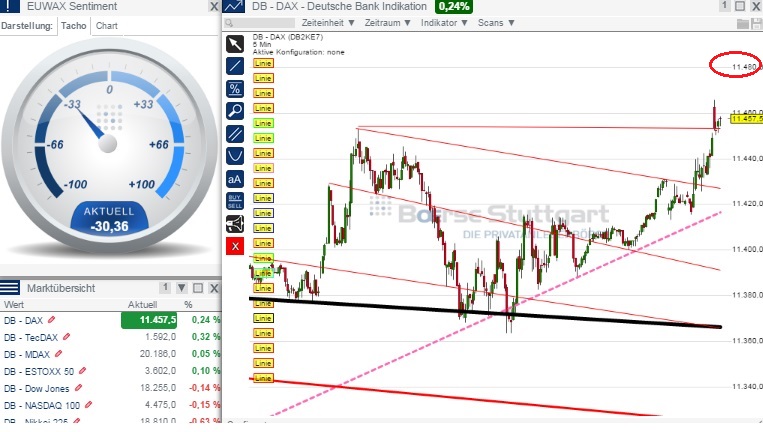Select the DB - MDAX row
This screenshot has width=763, height=432.
110,354
